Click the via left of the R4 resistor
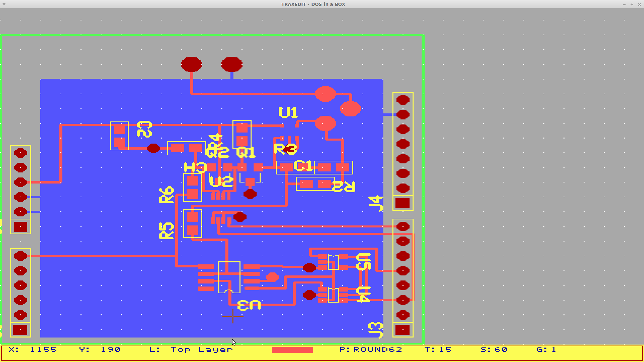The image size is (644, 362). [x=153, y=148]
